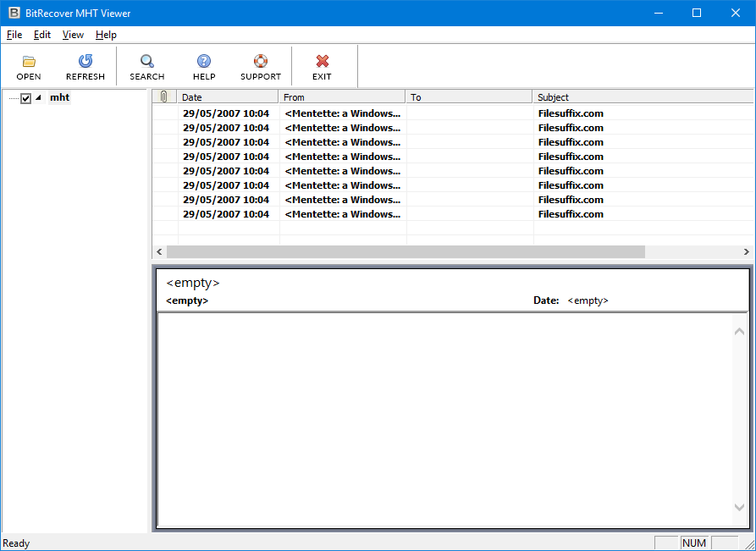Click the BitRecover logo in the title bar
Viewport: 756px width, 551px height.
tap(14, 13)
